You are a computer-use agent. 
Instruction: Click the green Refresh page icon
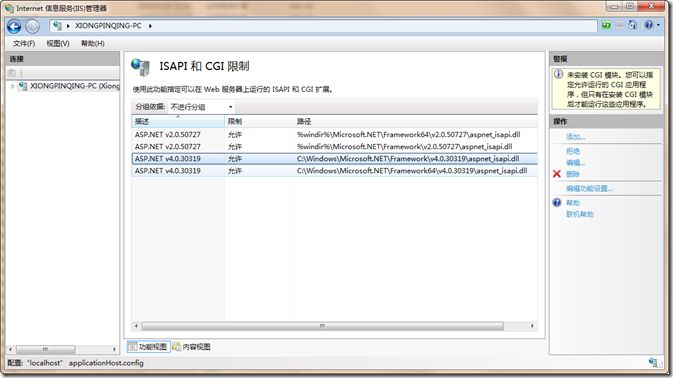click(x=606, y=25)
